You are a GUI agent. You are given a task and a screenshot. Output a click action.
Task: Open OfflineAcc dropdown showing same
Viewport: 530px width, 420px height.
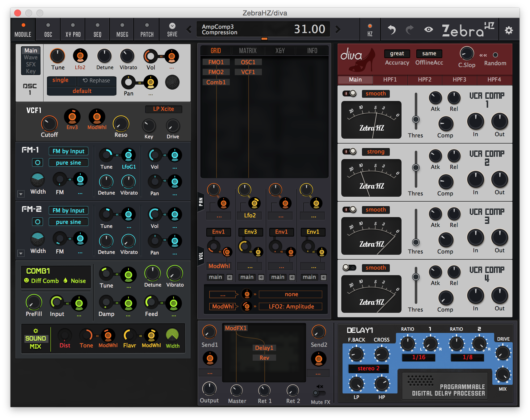tap(429, 54)
